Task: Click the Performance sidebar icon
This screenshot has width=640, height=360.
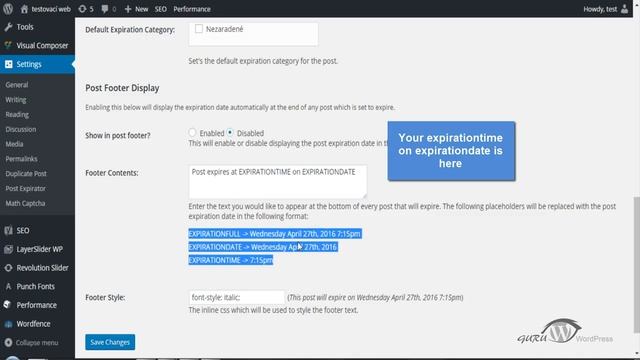Action: click(8, 305)
